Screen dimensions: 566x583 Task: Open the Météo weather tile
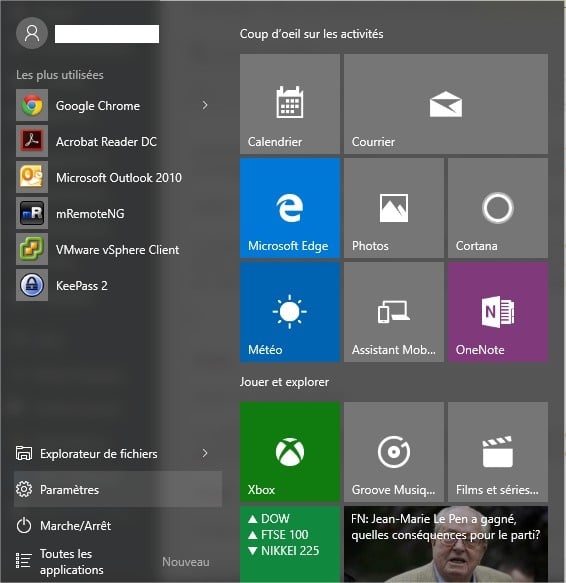coord(290,312)
